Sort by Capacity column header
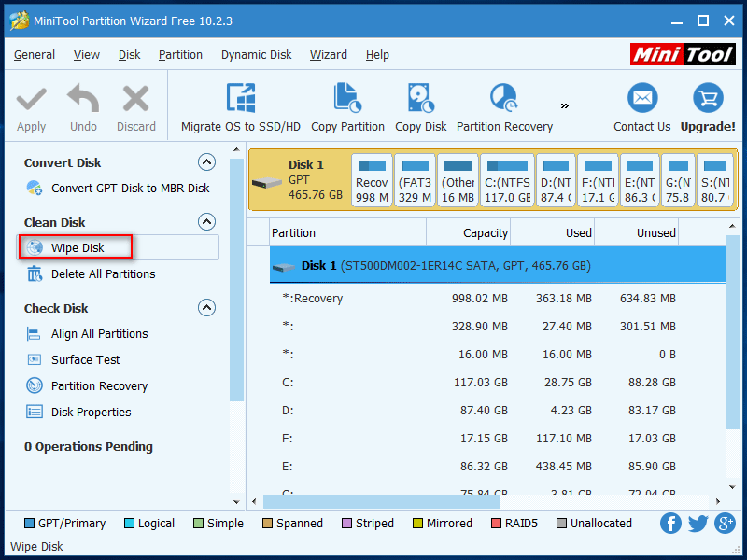 [469, 232]
